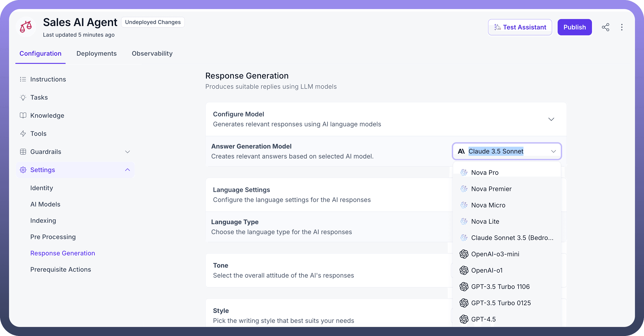Switch to the Deployments tab
The image size is (644, 336).
[x=97, y=53]
